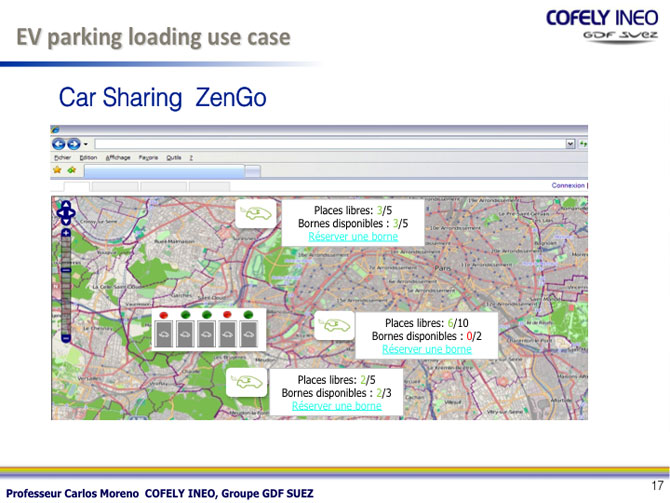Viewport: 670px width, 503px height.
Task: Click the browser Forward arrow button
Action: [74, 144]
